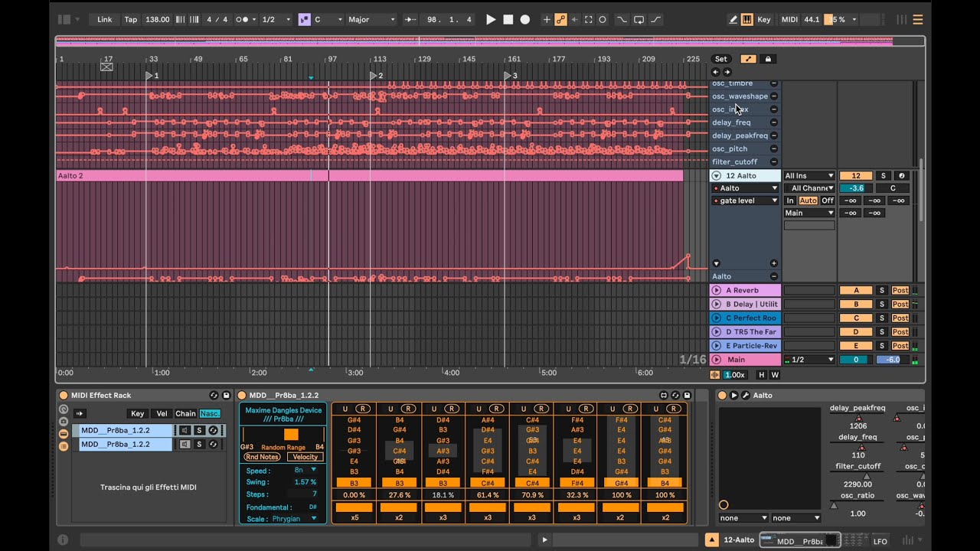
Task: Select locator marker 2 on the timeline
Action: pos(375,76)
